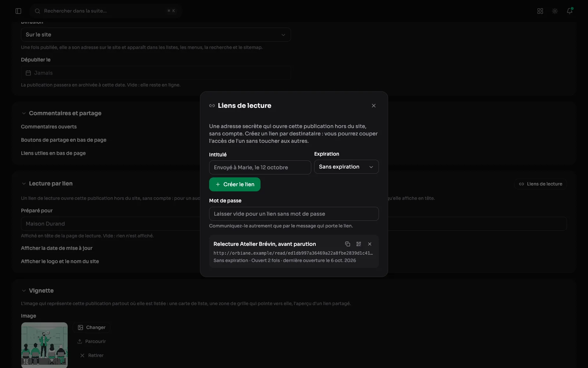The width and height of the screenshot is (588, 368).
Task: Revoke the Relecture Atelier Brévin reading link
Action: tap(370, 244)
